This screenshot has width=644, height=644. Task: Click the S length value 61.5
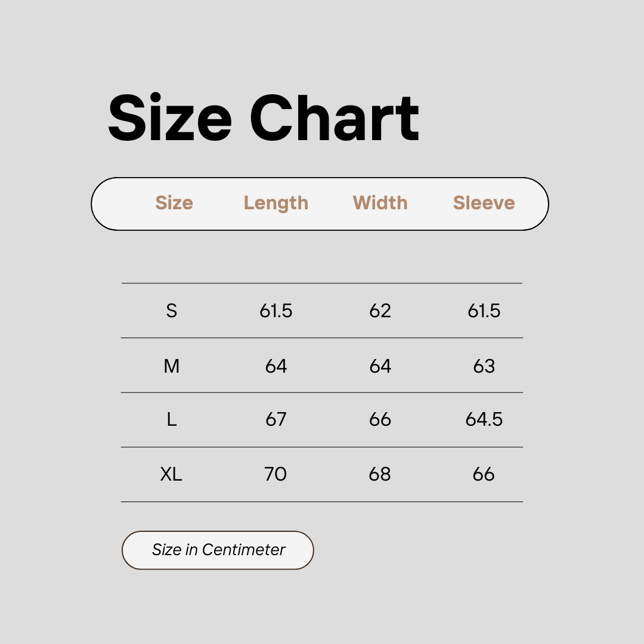276,311
